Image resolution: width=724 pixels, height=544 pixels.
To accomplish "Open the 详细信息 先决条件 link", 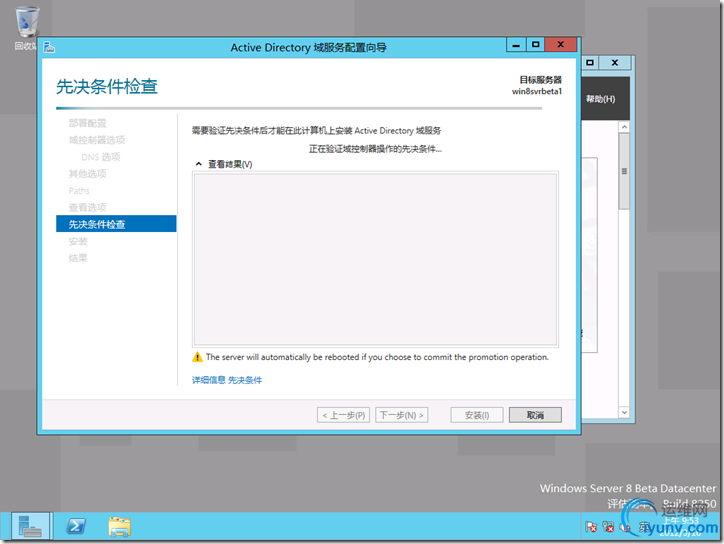I will (227, 380).
